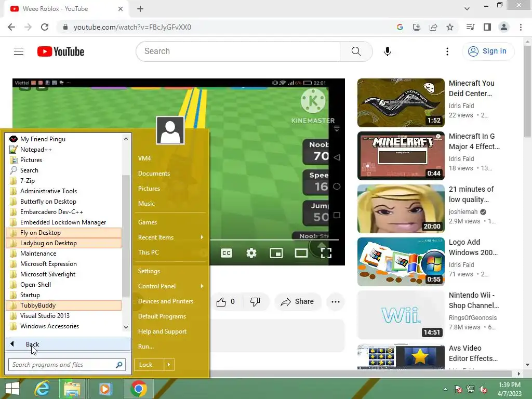Open Avs Video Editor Effects video title
The width and height of the screenshot is (532, 399).
coord(473,353)
